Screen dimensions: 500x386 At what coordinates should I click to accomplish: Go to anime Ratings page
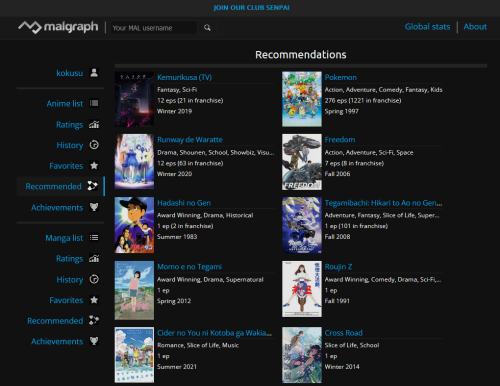pyautogui.click(x=69, y=125)
